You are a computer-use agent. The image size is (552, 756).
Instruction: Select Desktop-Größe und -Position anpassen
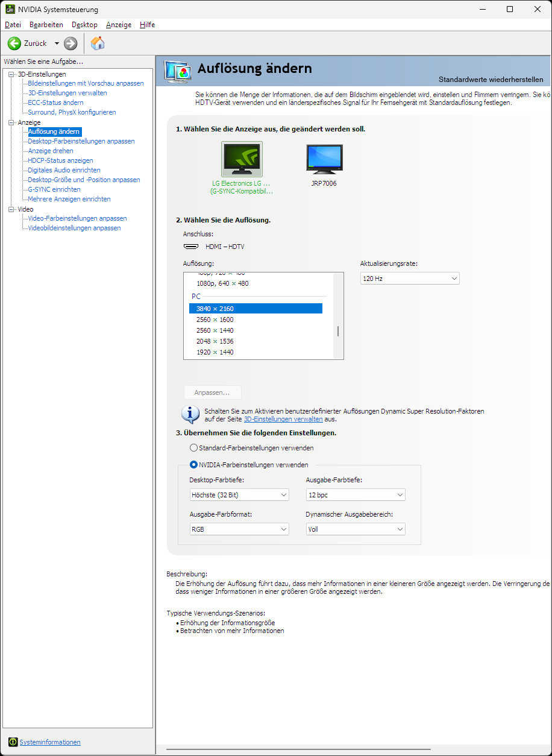[x=84, y=180]
